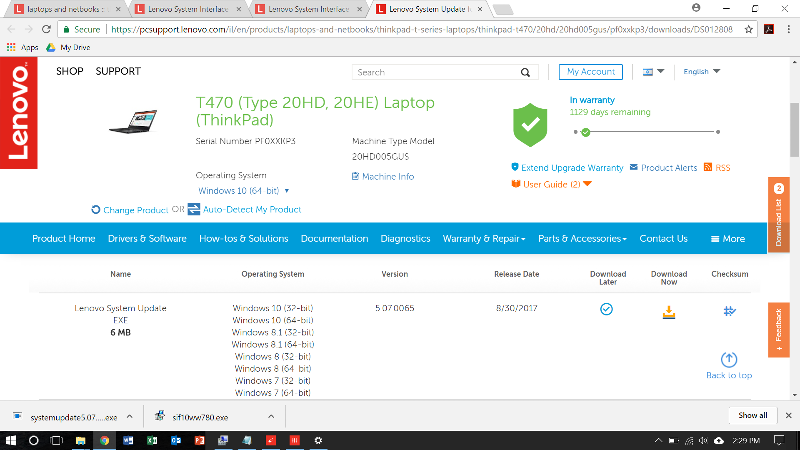Reload the page with the refresh icon
800x450 pixels.
[x=46, y=30]
